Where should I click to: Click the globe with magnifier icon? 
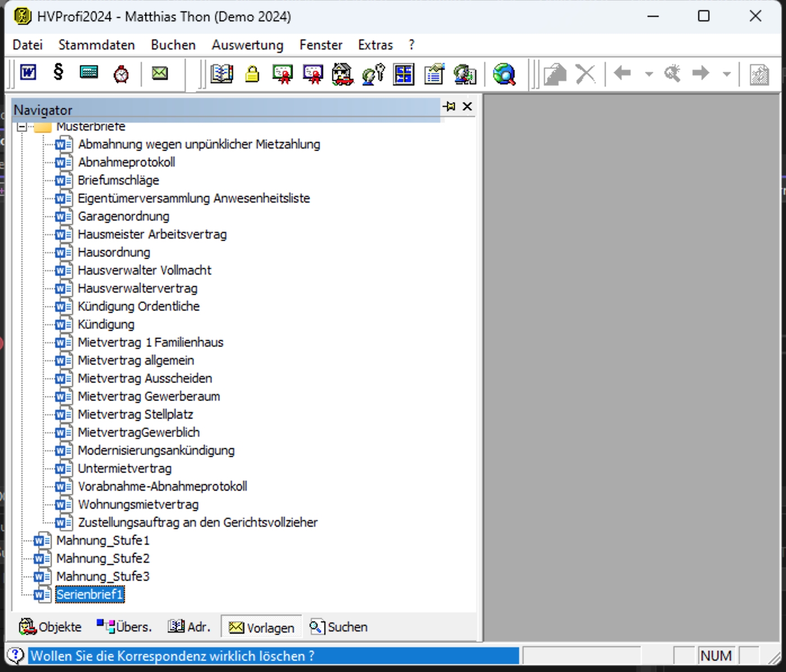pos(504,74)
